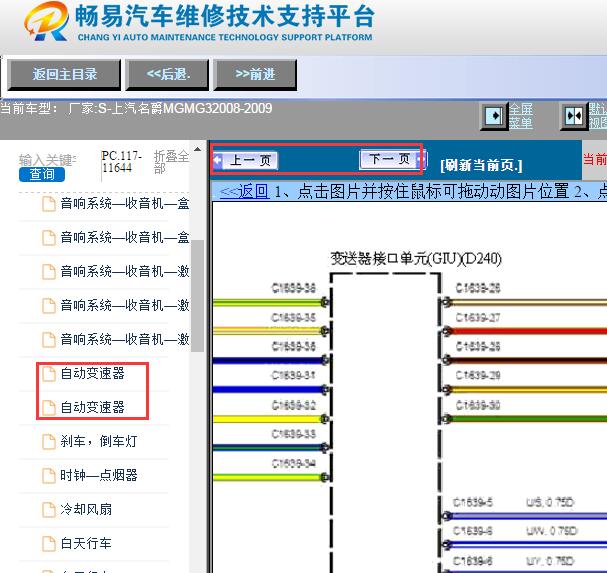Click the yellow wire at C1639-32
Image resolution: width=607 pixels, height=573 pixels.
pyautogui.click(x=269, y=419)
